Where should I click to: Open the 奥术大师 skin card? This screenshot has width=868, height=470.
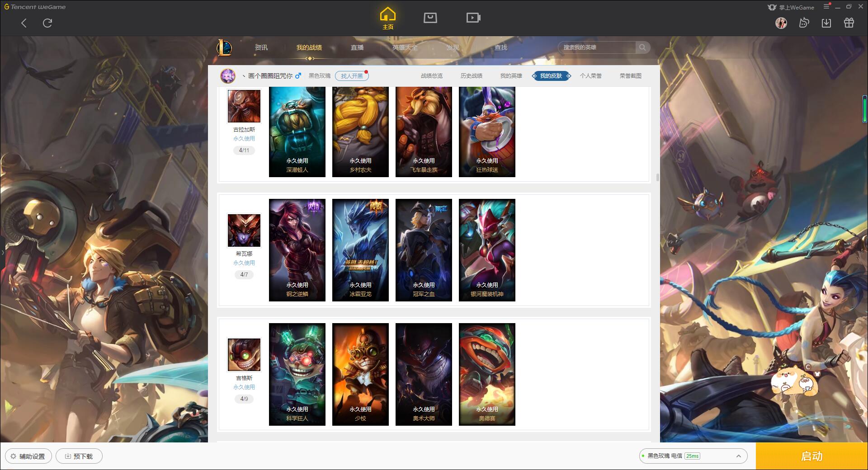[x=424, y=374]
